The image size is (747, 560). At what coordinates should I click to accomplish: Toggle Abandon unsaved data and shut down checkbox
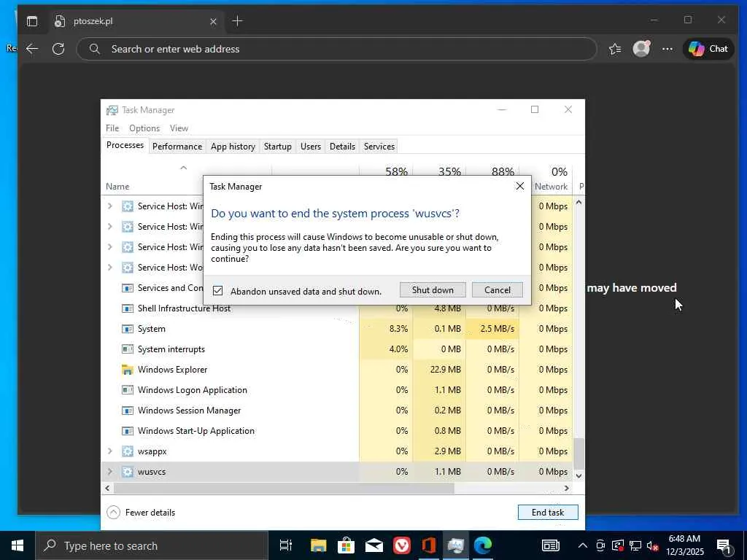click(x=217, y=290)
